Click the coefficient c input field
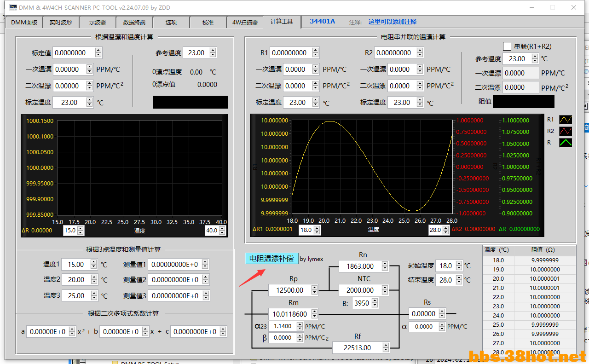The image size is (589, 364). click(x=195, y=332)
